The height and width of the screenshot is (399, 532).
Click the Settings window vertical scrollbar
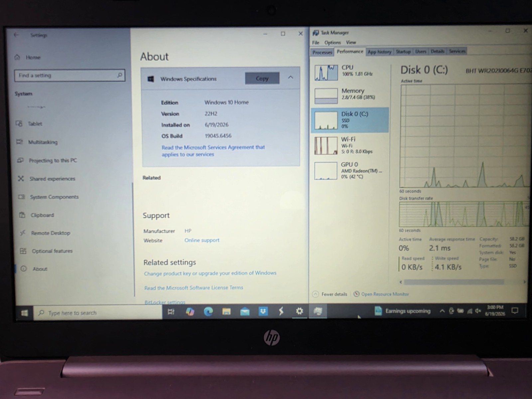point(133,239)
